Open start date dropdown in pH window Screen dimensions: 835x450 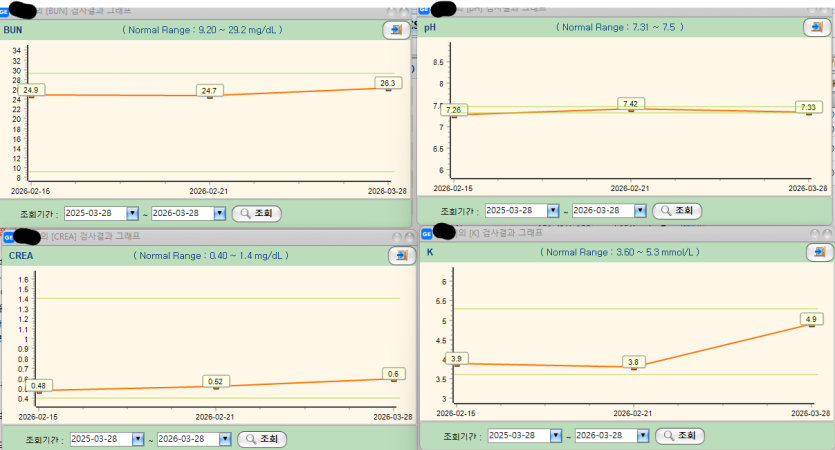[x=553, y=210]
